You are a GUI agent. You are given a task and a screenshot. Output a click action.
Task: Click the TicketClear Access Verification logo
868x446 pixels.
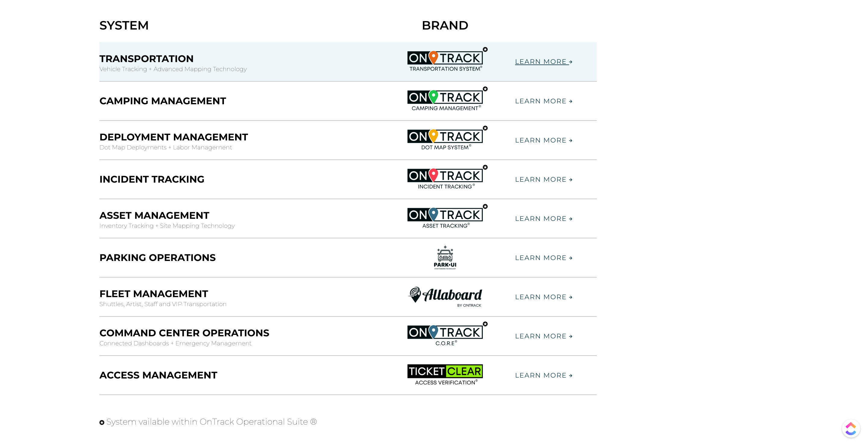tap(445, 375)
